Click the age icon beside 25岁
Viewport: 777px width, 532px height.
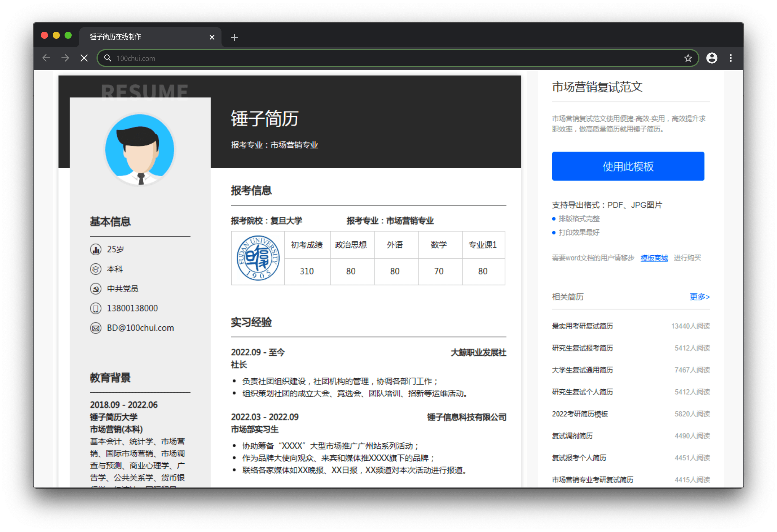96,249
